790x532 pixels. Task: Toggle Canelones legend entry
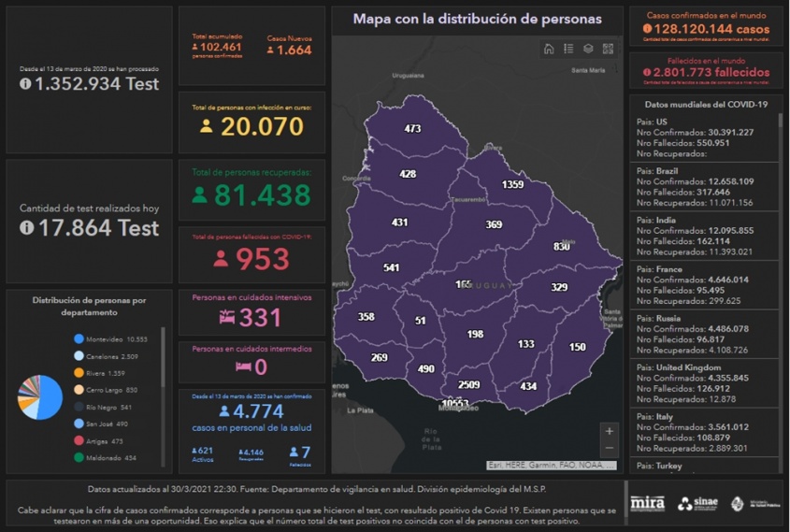[112, 356]
